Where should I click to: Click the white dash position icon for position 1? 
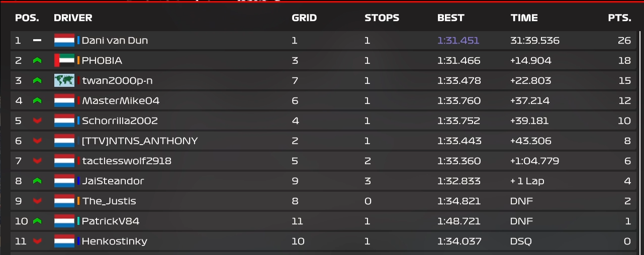pos(37,40)
